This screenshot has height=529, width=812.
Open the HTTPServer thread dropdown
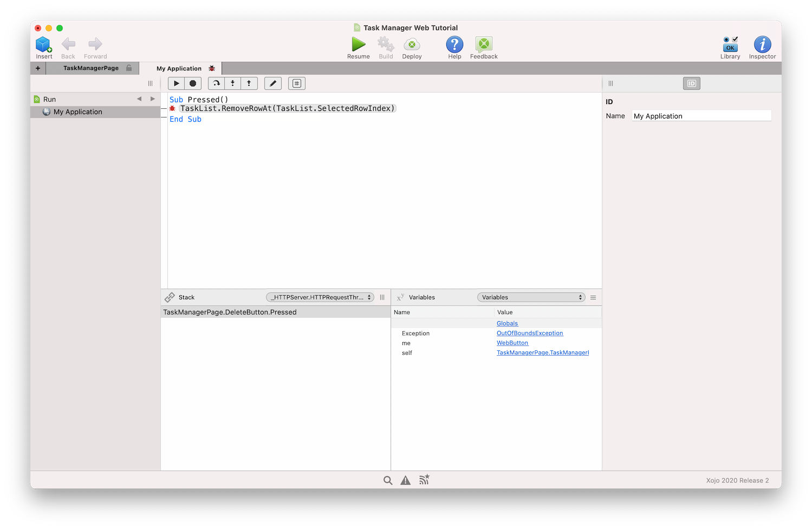pos(320,297)
